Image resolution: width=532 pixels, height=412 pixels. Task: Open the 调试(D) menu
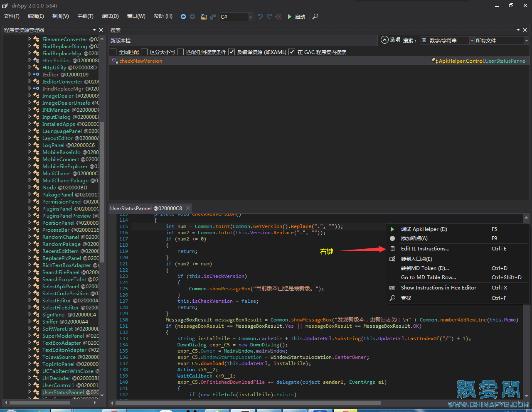[110, 16]
